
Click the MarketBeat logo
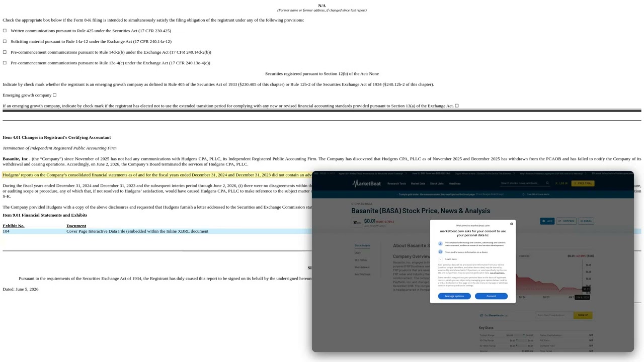coord(366,184)
